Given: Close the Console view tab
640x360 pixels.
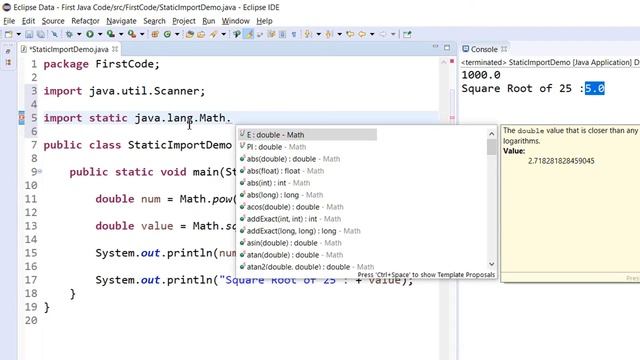Looking at the screenshot, I should click(504, 49).
